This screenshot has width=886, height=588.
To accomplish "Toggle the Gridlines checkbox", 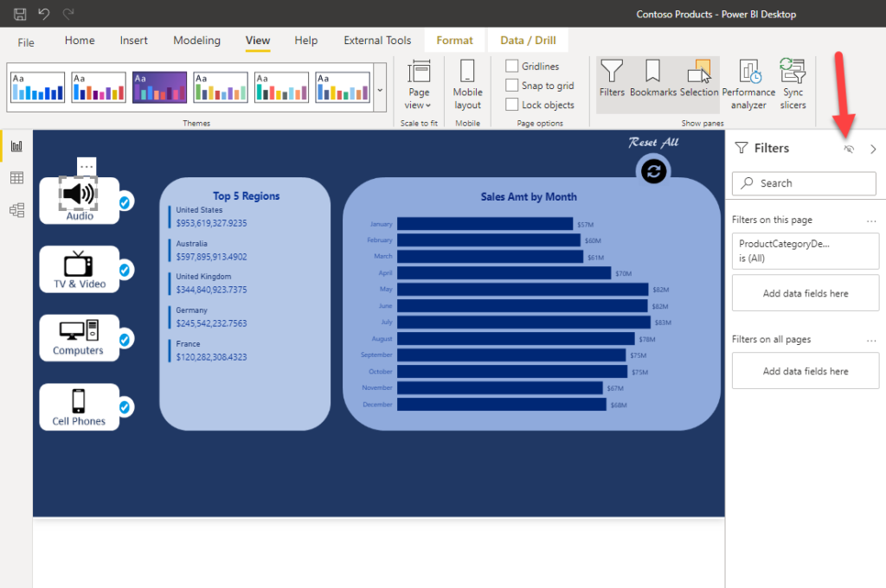I will tap(512, 66).
